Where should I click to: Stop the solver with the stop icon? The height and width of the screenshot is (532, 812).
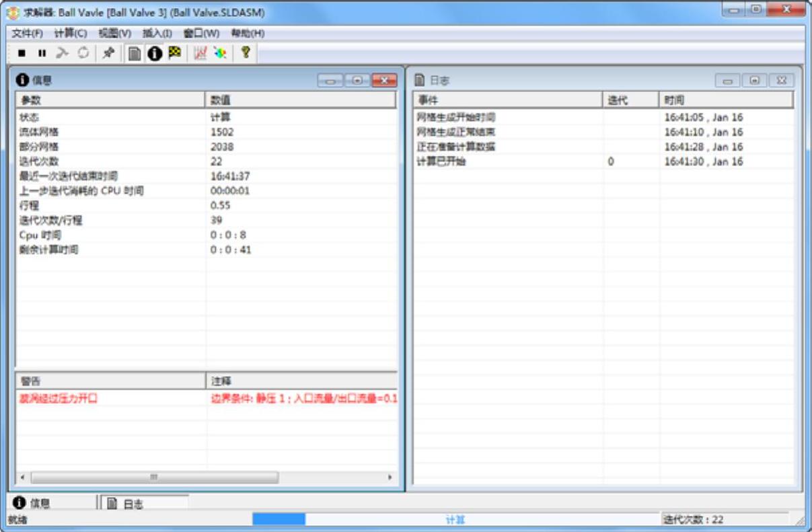point(22,53)
